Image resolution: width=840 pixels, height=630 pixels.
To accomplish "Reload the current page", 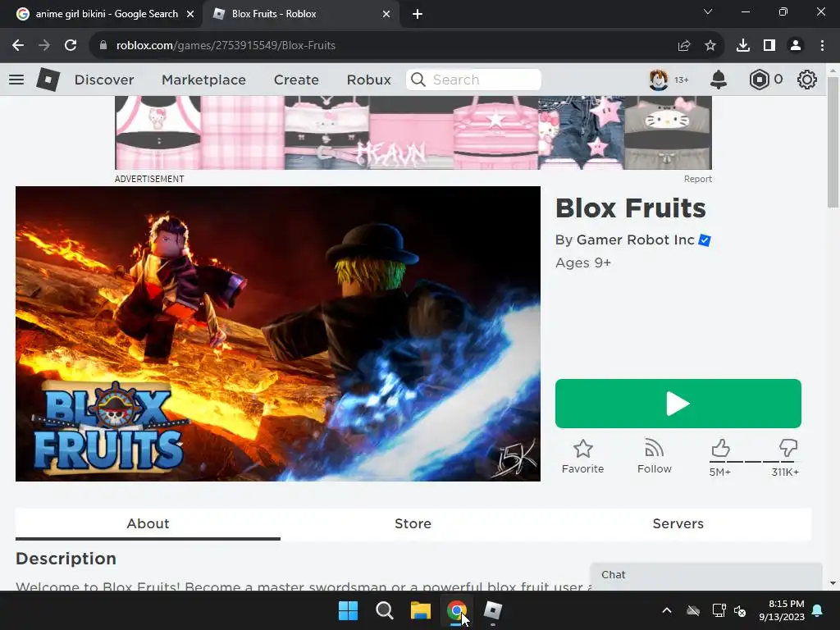I will [71, 46].
